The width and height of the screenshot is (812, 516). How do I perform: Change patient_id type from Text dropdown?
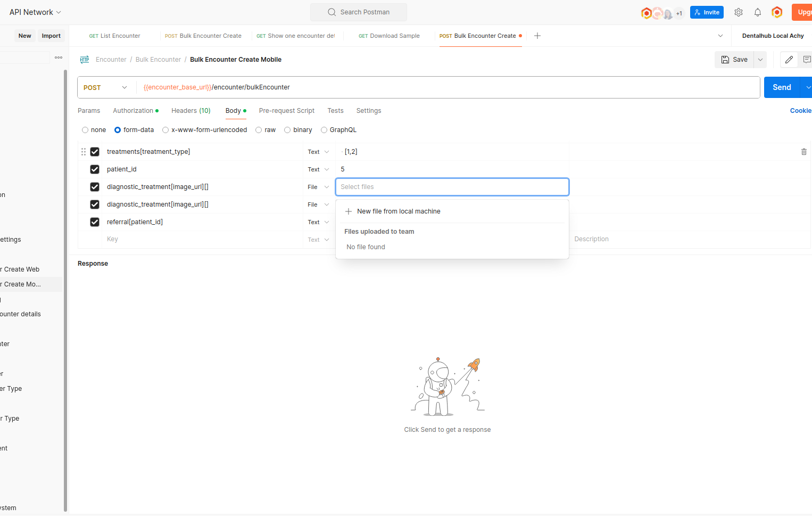[x=318, y=169]
